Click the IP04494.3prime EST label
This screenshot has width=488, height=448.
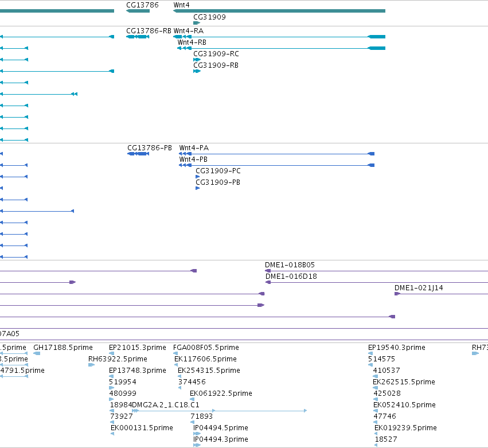[x=221, y=439]
